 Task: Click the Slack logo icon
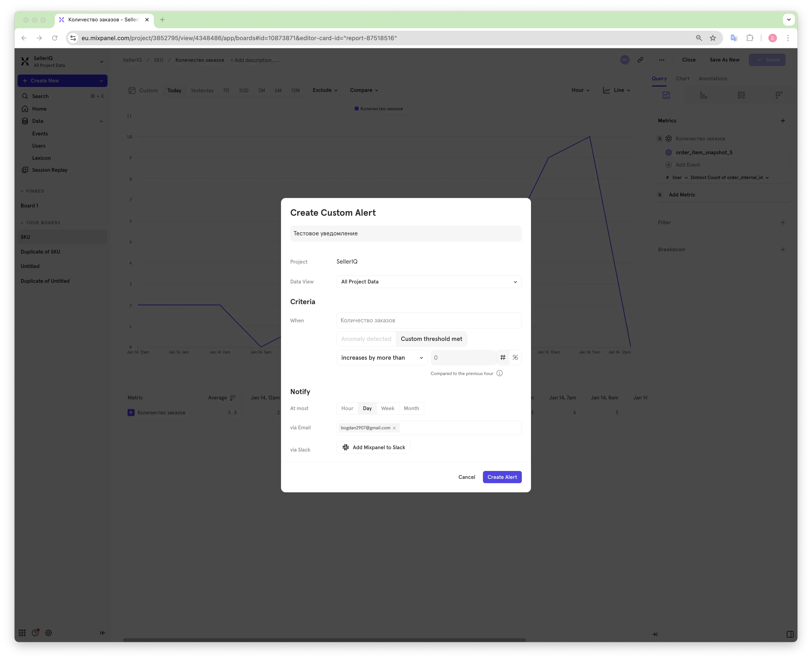pyautogui.click(x=345, y=447)
